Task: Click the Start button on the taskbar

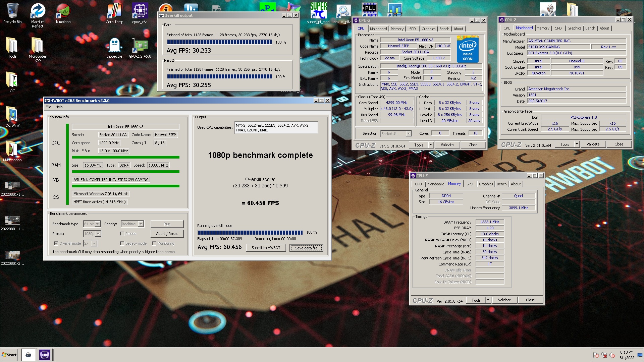Action: [x=9, y=355]
